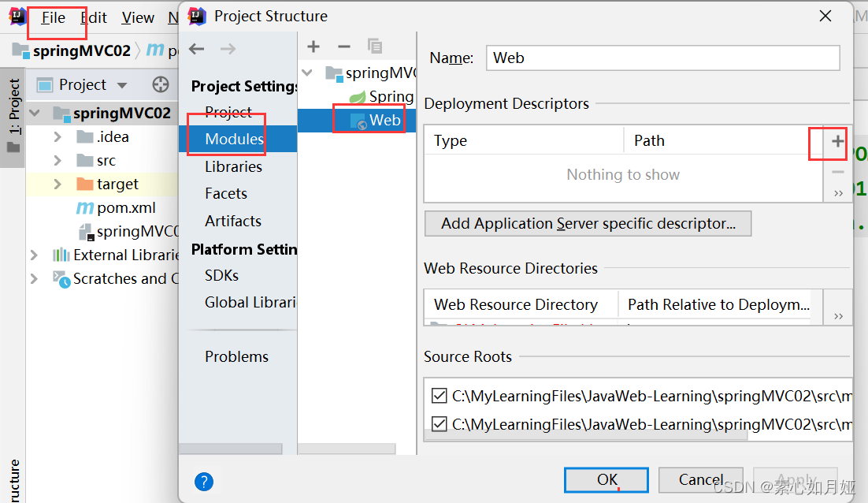
Task: Show more Deployment Descriptors toolbar actions
Action: point(838,193)
